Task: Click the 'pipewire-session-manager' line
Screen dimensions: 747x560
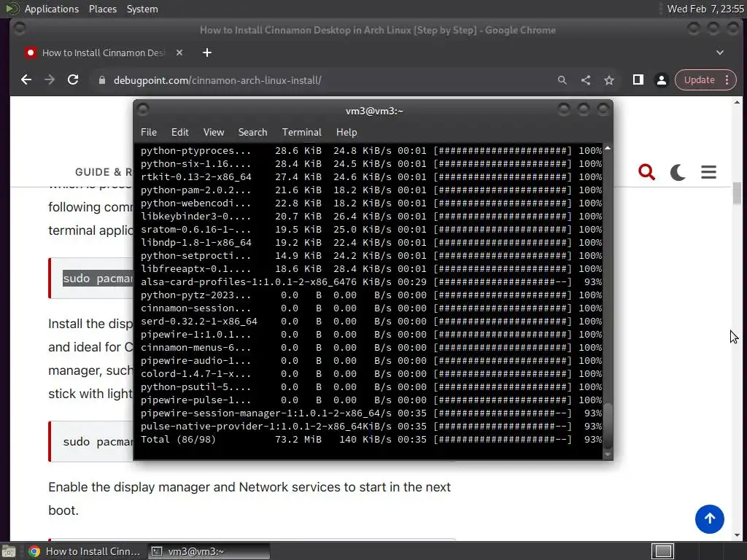Action: coord(371,413)
